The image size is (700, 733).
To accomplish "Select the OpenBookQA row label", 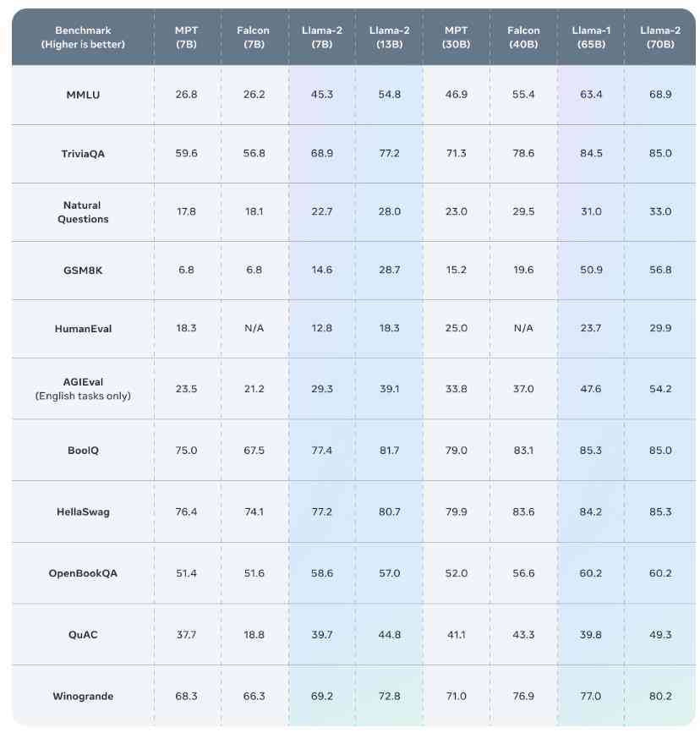I will coord(83,573).
